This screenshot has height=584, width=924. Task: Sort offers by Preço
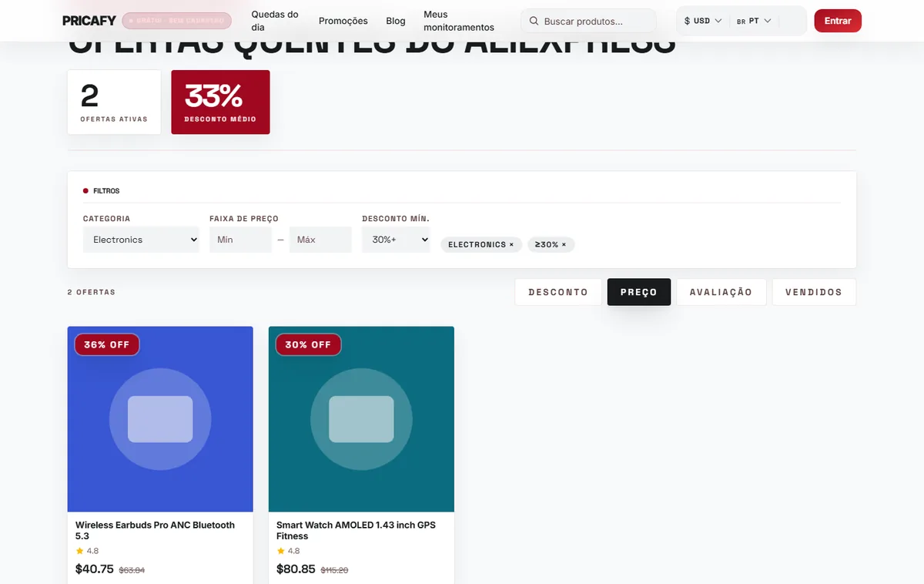point(639,292)
